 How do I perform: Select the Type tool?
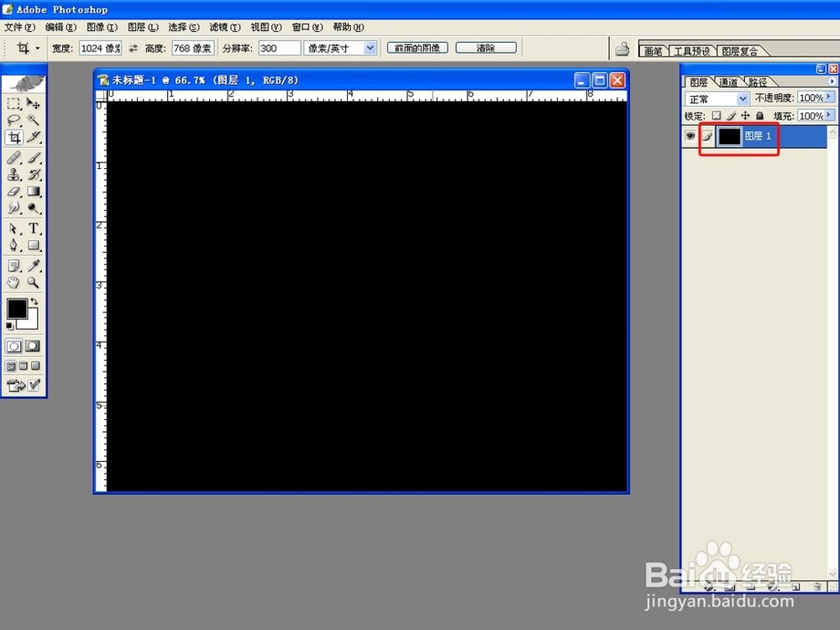click(34, 228)
